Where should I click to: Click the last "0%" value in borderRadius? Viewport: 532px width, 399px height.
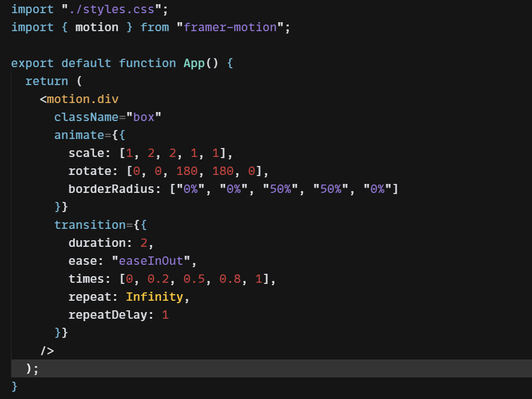(377, 189)
